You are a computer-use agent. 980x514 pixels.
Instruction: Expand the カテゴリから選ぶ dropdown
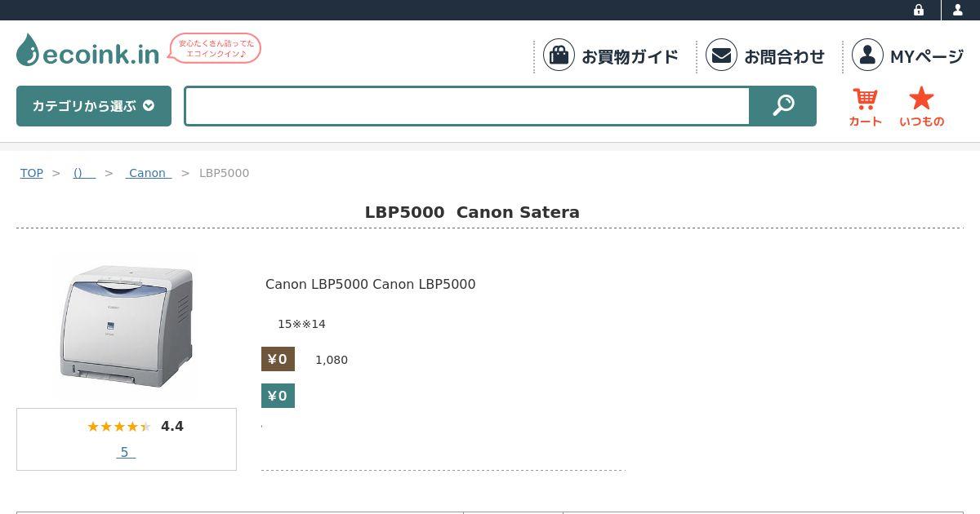pos(94,106)
